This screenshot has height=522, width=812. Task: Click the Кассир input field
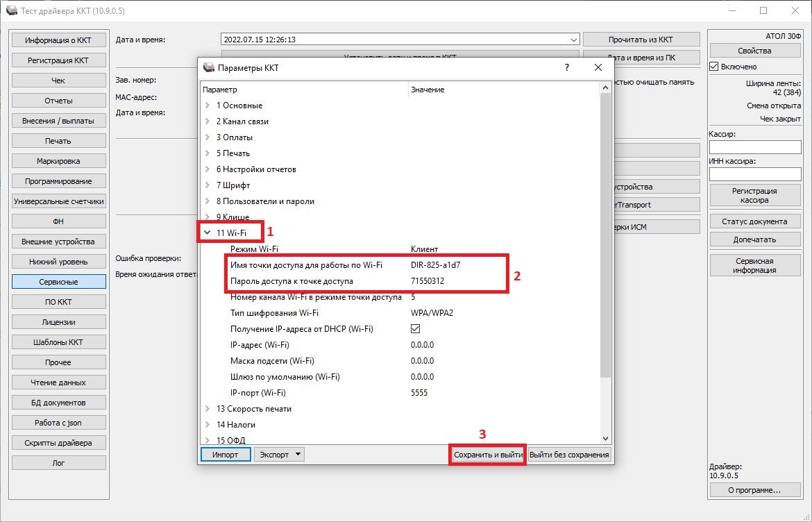(x=754, y=147)
